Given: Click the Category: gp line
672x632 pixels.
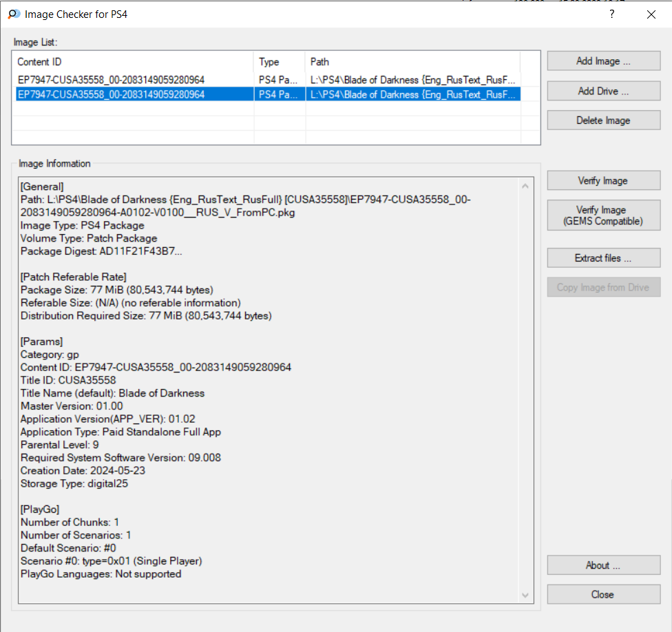Looking at the screenshot, I should pyautogui.click(x=50, y=355).
